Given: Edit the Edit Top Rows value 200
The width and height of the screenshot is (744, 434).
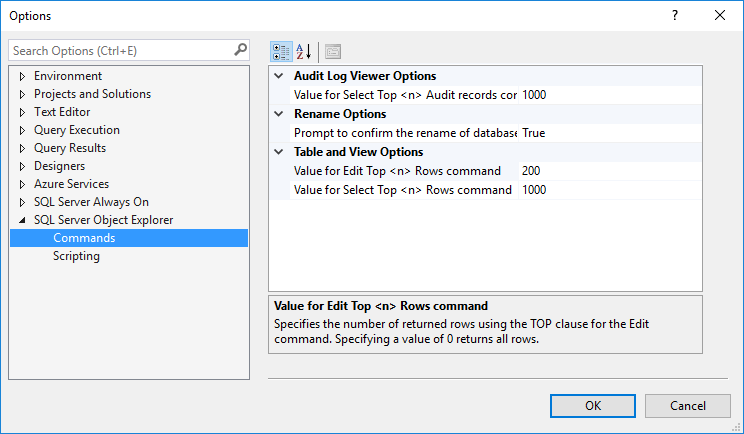Looking at the screenshot, I should [x=610, y=171].
